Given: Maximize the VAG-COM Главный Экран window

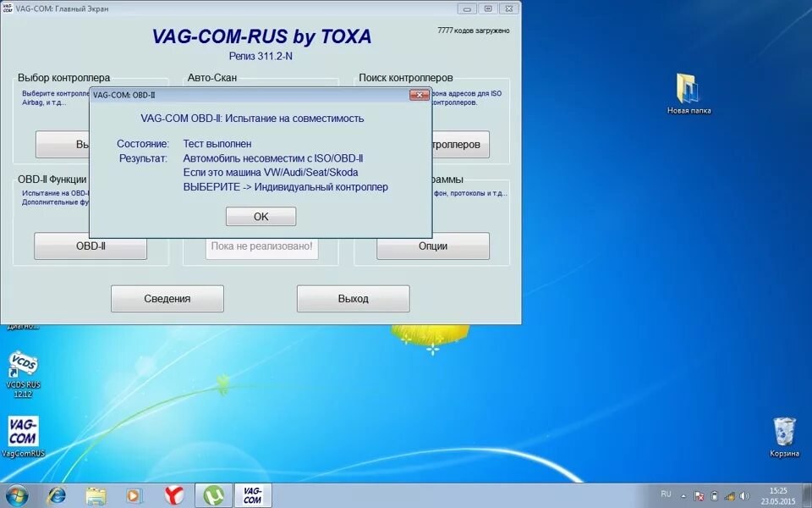Looking at the screenshot, I should 488,8.
